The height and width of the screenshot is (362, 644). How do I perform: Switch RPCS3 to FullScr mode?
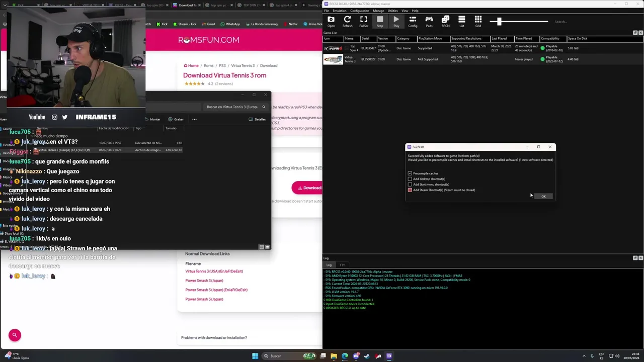coord(363,22)
